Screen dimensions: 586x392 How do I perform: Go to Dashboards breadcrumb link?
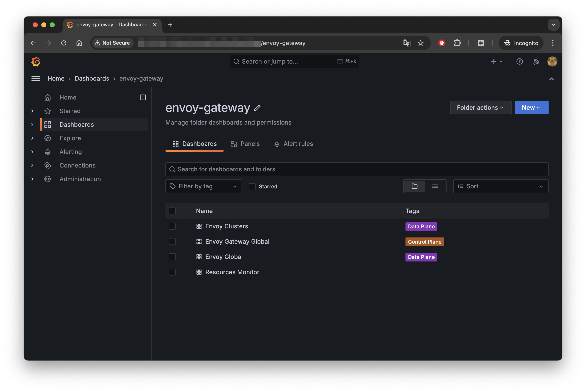click(92, 78)
